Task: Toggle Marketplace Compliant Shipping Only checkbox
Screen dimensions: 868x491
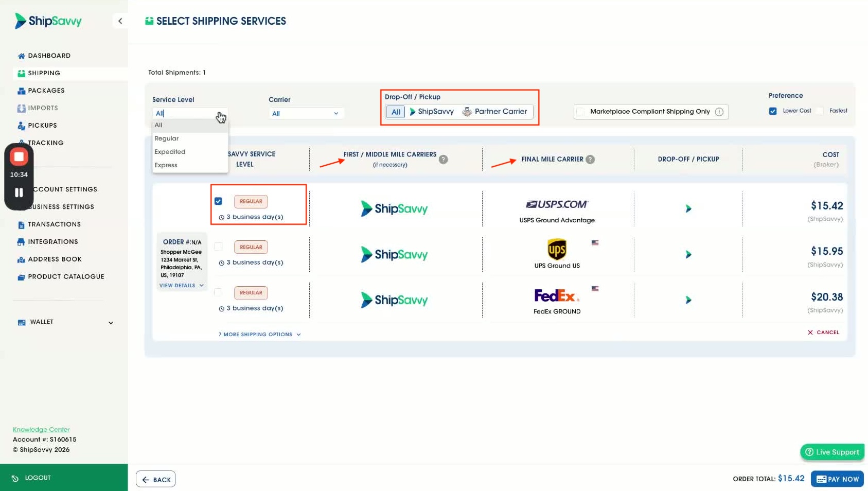Action: 581,112
